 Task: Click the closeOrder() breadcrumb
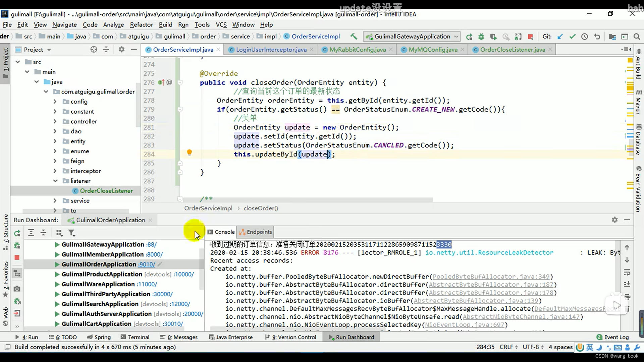coord(261,208)
